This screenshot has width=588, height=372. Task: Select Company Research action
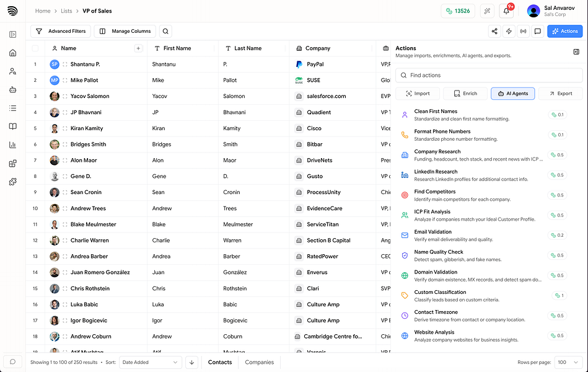click(484, 155)
